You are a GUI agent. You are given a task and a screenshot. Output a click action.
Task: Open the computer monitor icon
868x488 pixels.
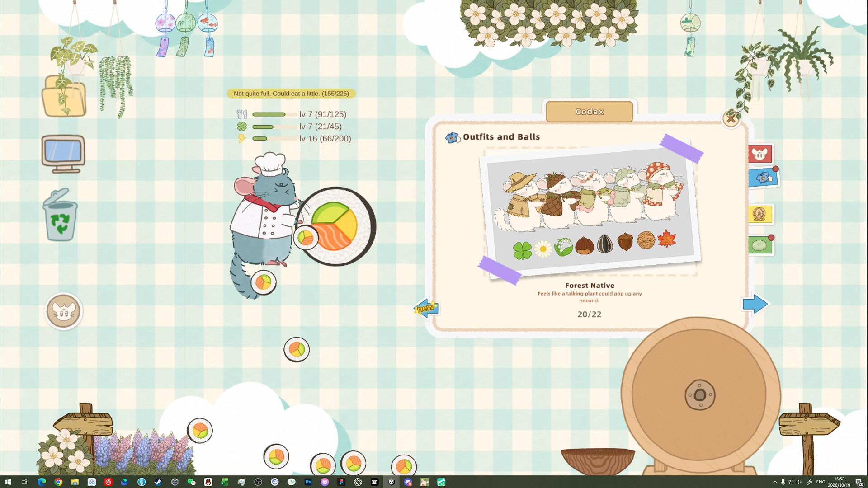[x=63, y=154]
